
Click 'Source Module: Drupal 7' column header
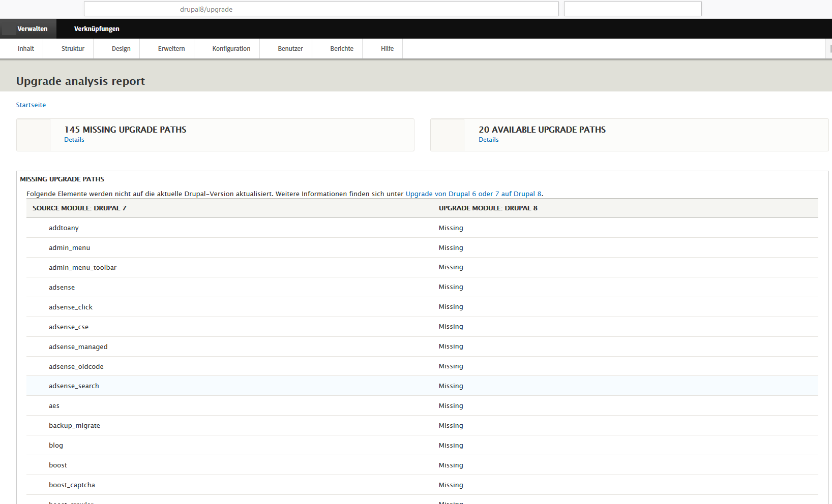coord(79,208)
